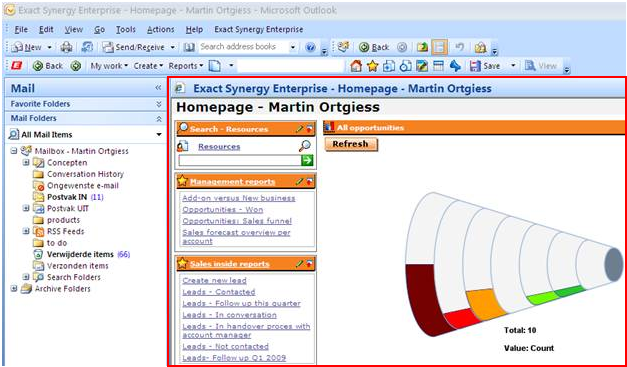
Task: Open the My work dropdown menu
Action: coord(109,66)
